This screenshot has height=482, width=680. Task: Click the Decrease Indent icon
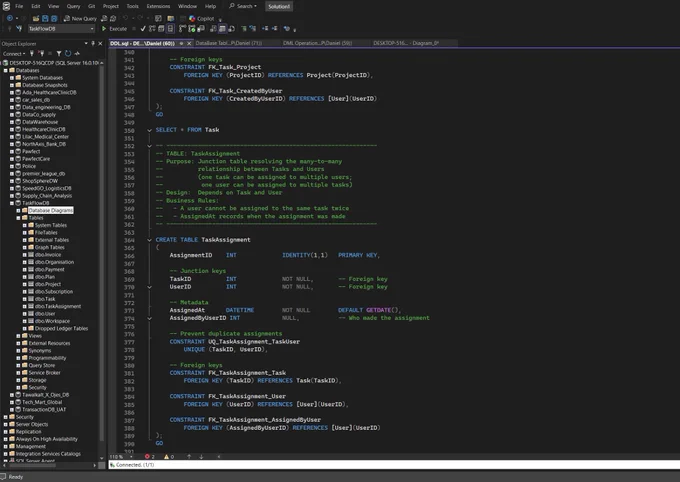tap(265, 29)
